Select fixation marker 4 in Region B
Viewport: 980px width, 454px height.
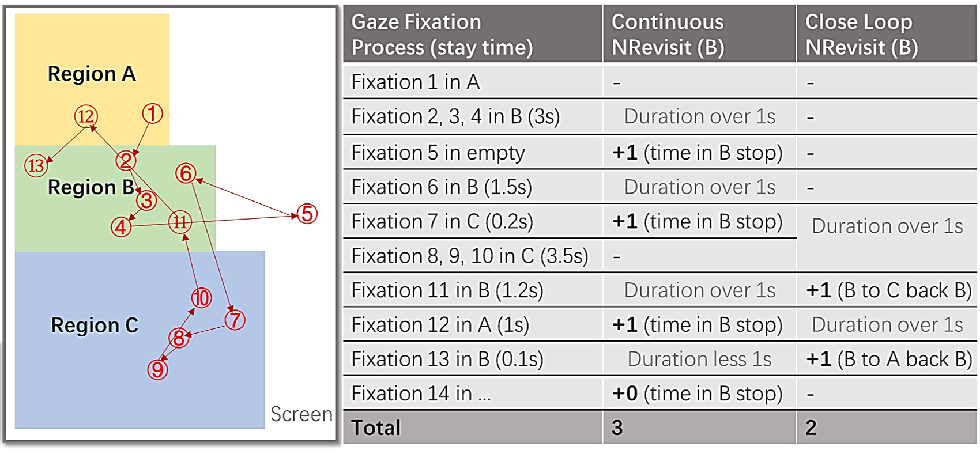(121, 227)
